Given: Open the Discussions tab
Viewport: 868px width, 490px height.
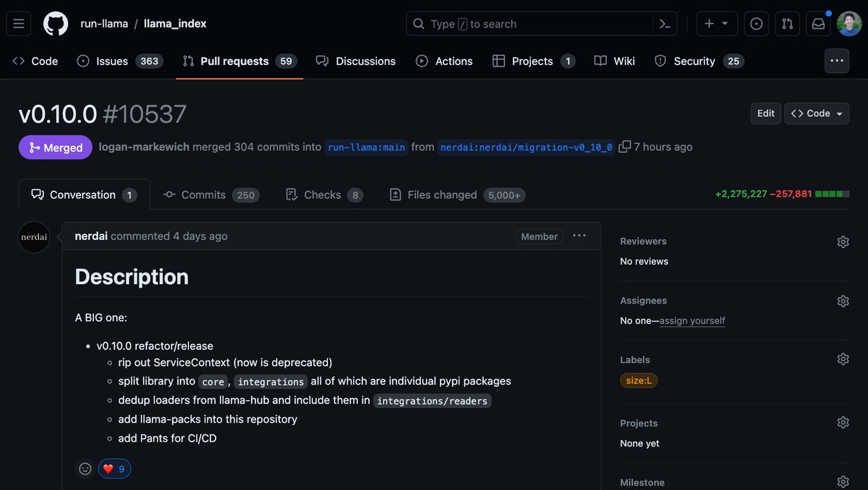Looking at the screenshot, I should [356, 61].
